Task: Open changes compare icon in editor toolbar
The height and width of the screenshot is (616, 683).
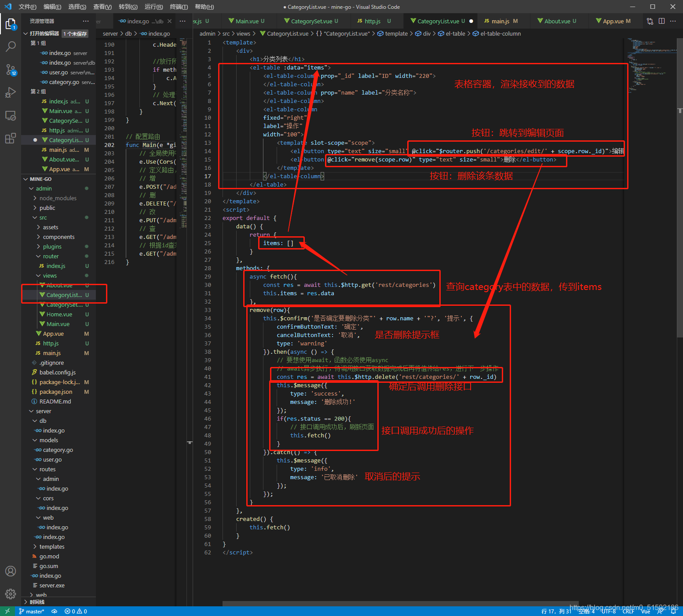Action: point(650,21)
